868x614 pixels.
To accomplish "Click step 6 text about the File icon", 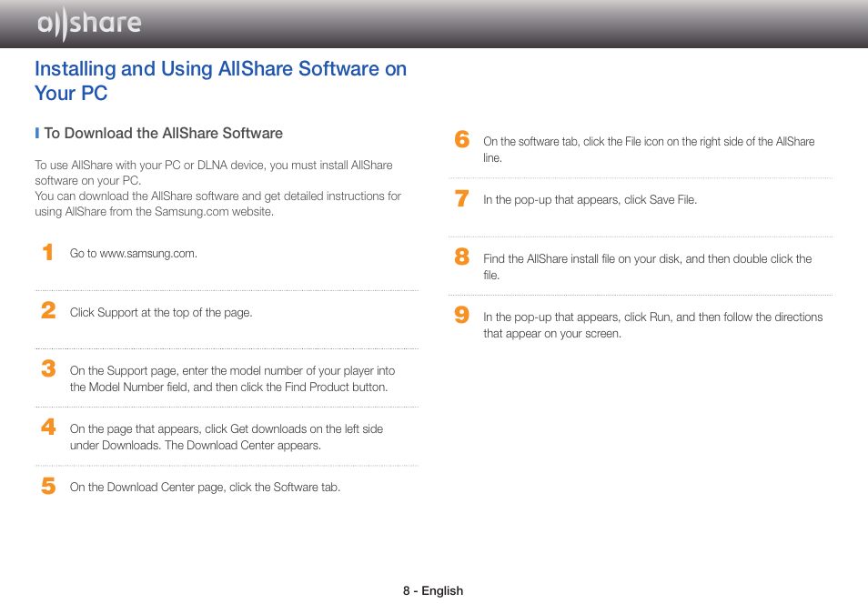I will click(649, 149).
